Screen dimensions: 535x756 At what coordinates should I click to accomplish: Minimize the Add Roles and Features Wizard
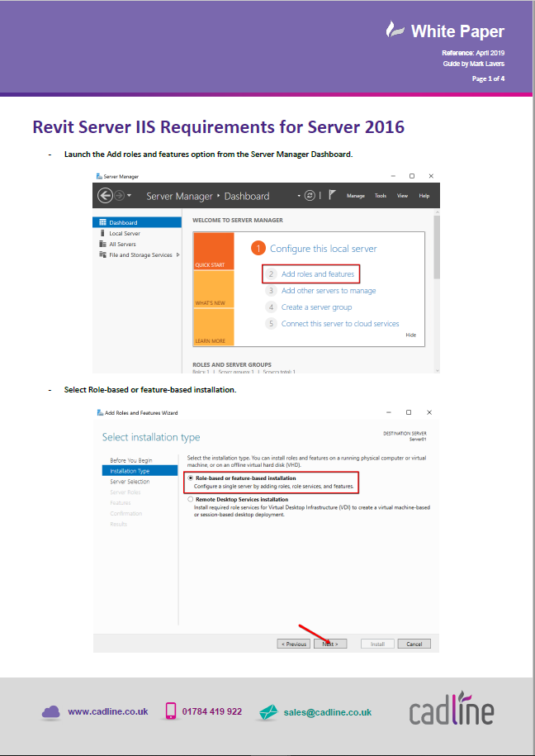tap(390, 412)
